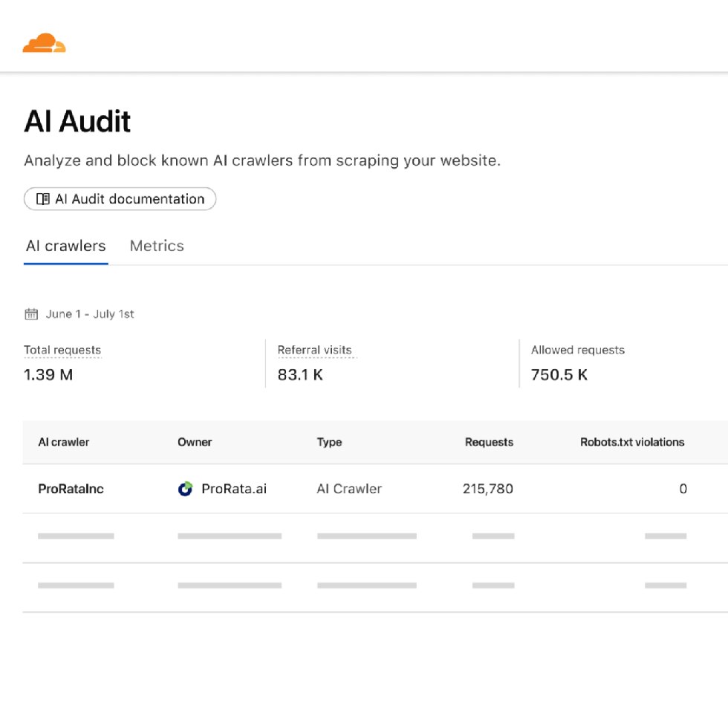728x728 pixels.
Task: Click the 750.5 K allowed requests value
Action: coord(559,374)
